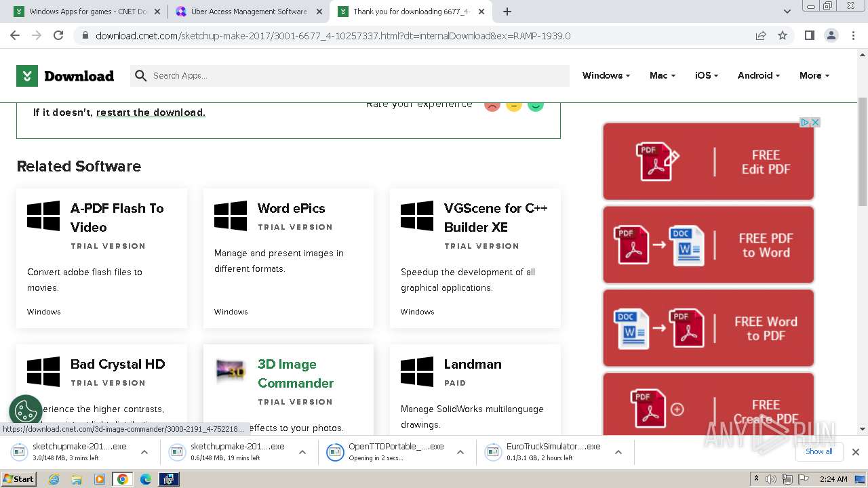Go back with the browser back arrow
The width and height of the screenshot is (868, 488).
[15, 35]
